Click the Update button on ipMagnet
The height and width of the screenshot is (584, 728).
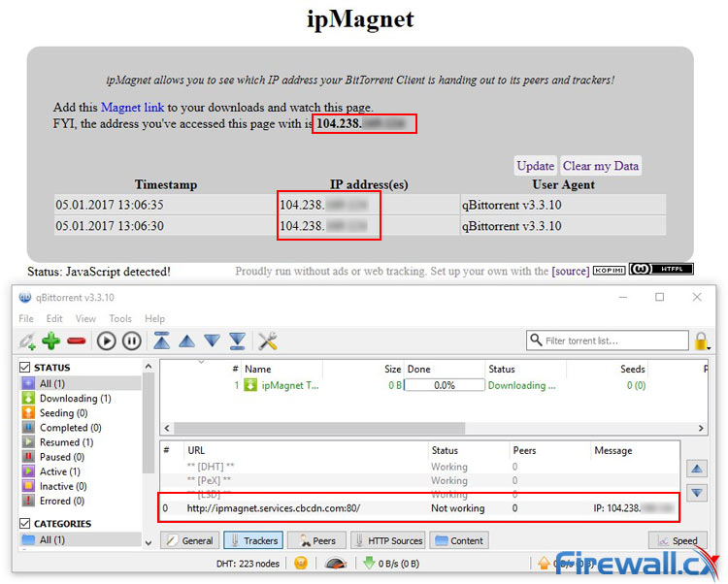(535, 166)
